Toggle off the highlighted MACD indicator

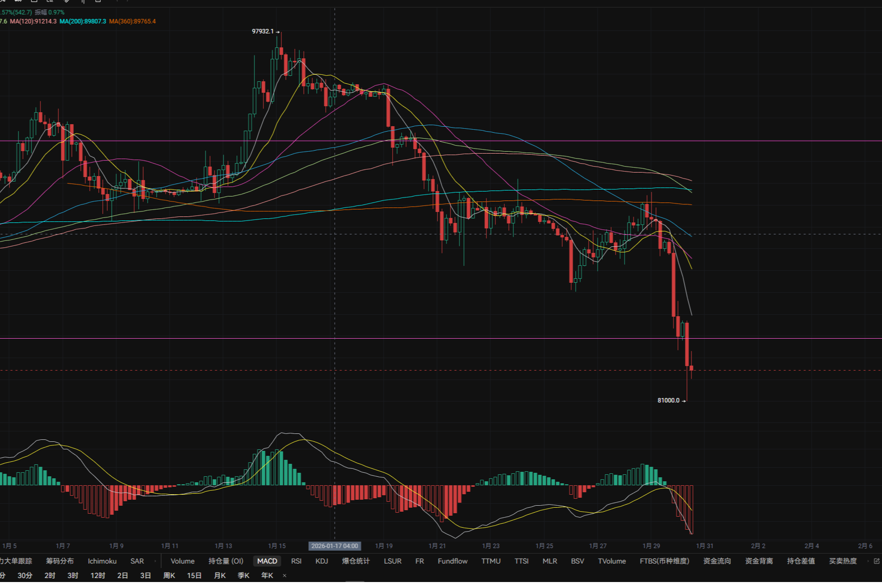tap(267, 561)
